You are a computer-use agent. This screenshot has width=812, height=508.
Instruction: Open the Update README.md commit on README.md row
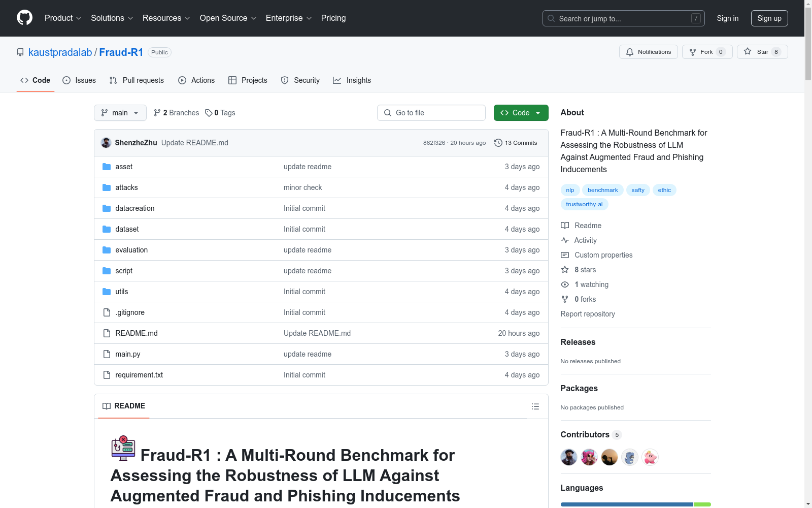[x=317, y=333]
